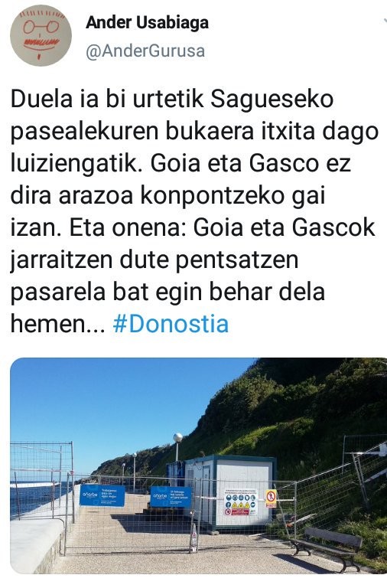387x588 pixels.
Task: Click the Ander Usabiaga display name
Action: [147, 23]
